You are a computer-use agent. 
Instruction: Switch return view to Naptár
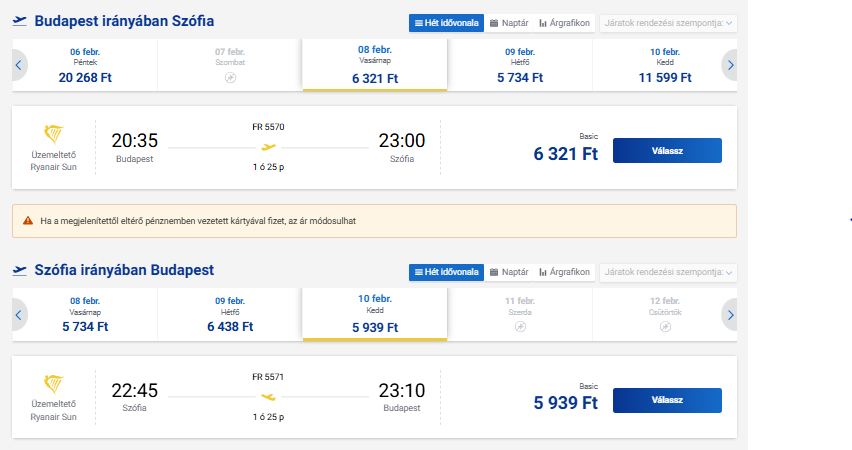509,272
